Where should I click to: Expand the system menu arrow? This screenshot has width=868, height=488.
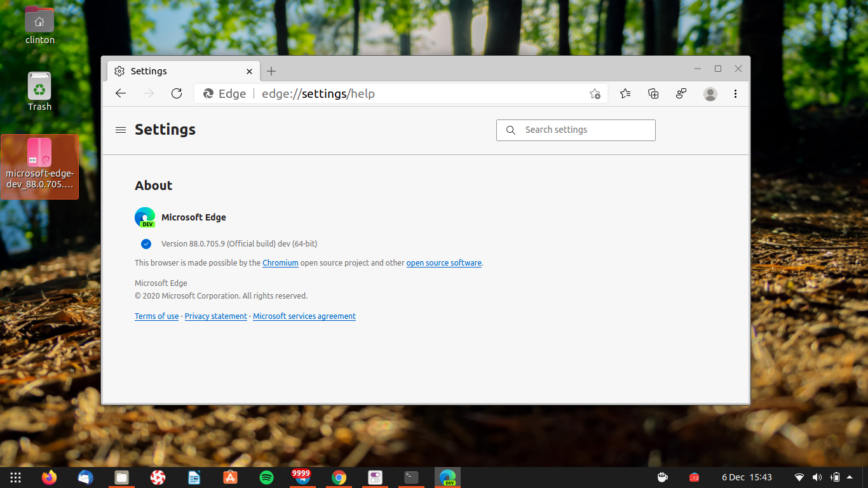click(850, 477)
